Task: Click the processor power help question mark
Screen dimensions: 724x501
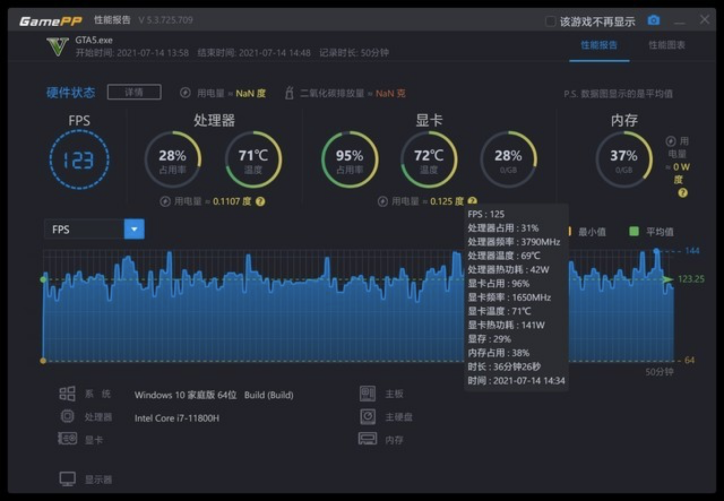Action: click(x=261, y=201)
